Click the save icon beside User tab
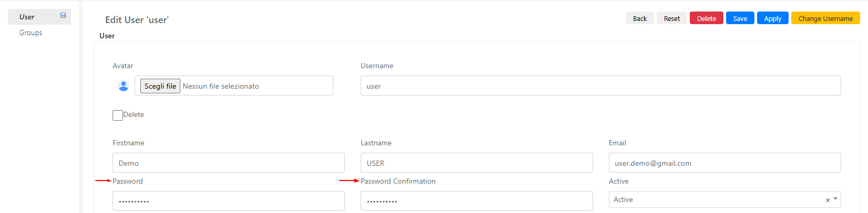 tap(63, 16)
